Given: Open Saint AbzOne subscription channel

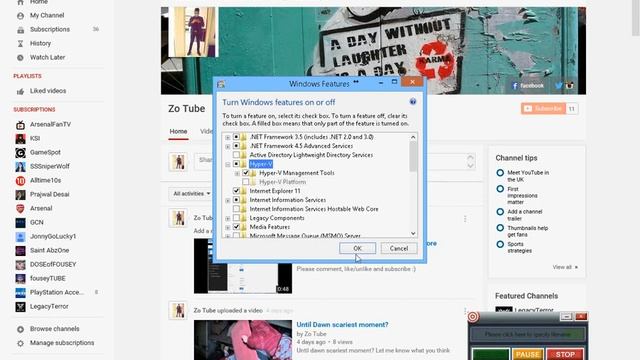Looking at the screenshot, I should pyautogui.click(x=49, y=250).
